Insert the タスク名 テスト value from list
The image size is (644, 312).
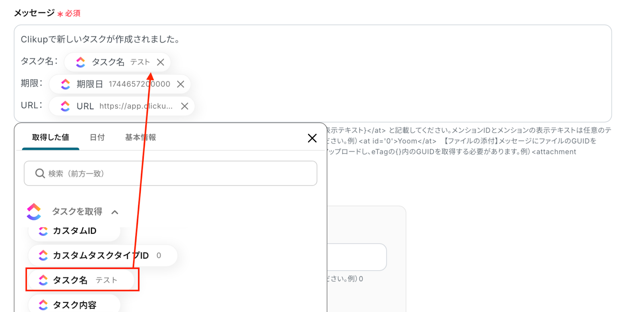(81, 280)
